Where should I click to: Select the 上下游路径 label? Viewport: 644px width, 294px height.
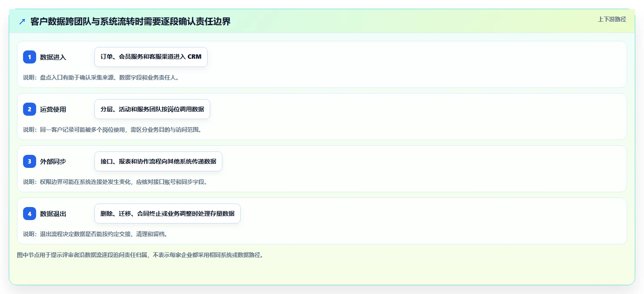(612, 19)
